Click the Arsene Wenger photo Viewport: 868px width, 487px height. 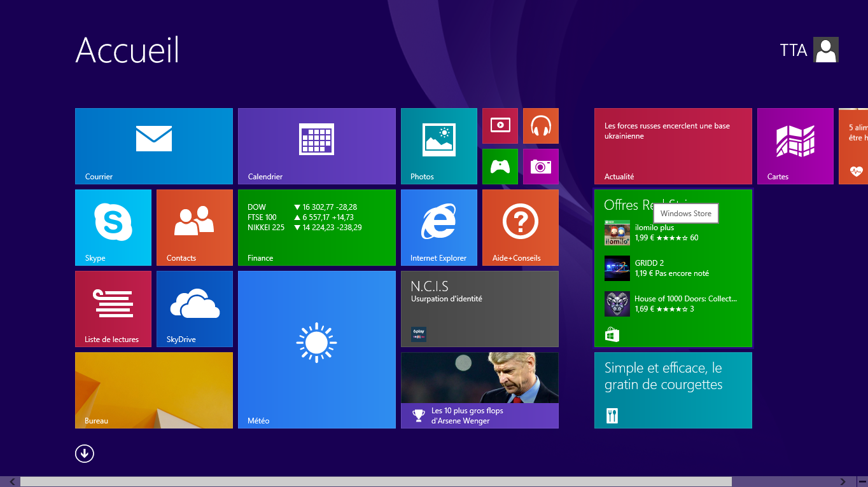pyautogui.click(x=480, y=378)
